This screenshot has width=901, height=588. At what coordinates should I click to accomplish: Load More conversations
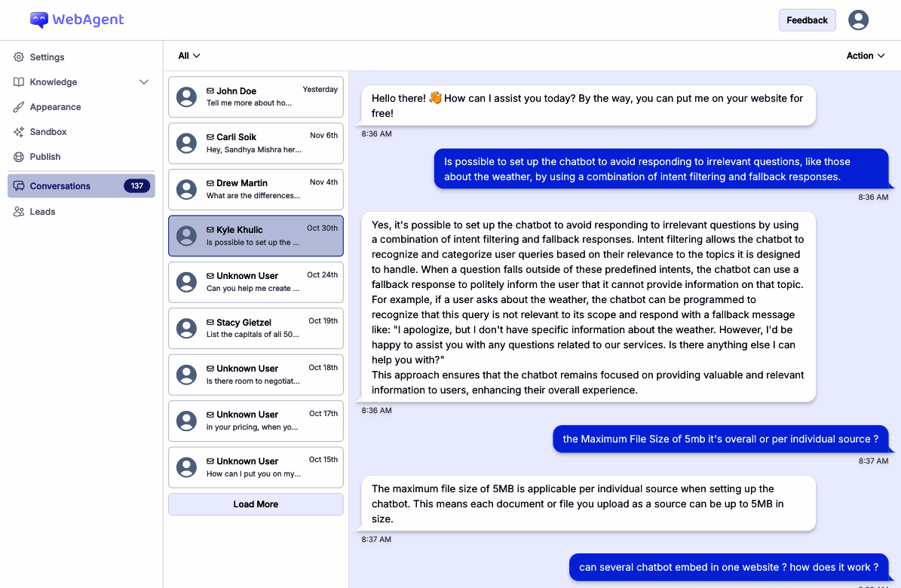point(256,504)
